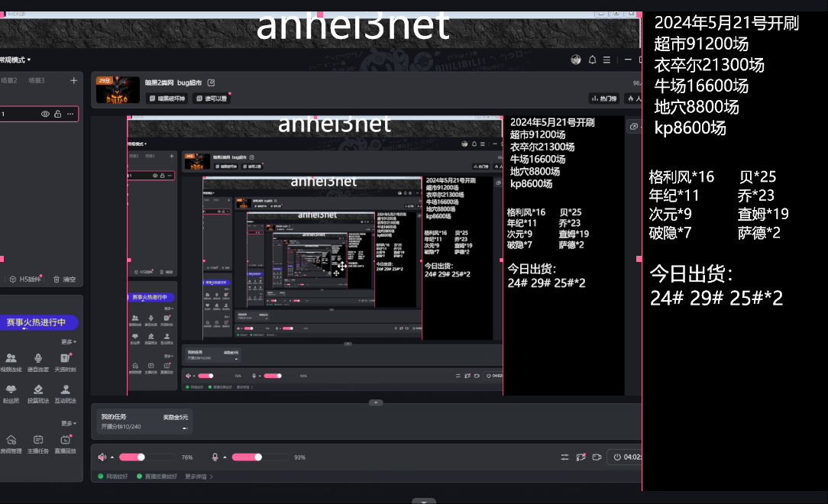The height and width of the screenshot is (504, 828).
Task: Pop out the preview with the top-right icon
Action: coord(634,126)
